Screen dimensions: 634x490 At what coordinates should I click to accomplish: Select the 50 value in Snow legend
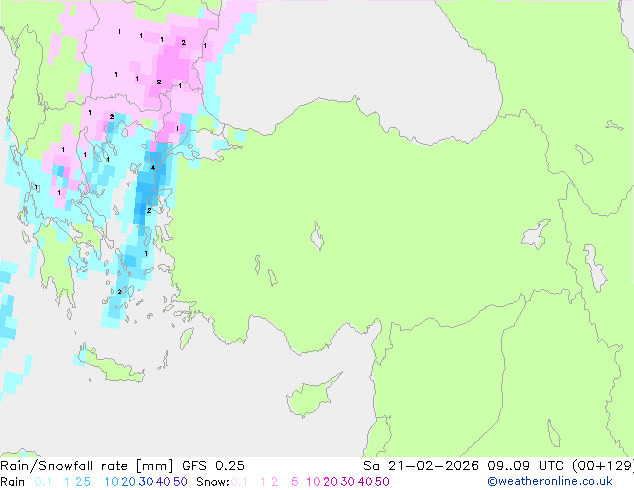(x=383, y=482)
